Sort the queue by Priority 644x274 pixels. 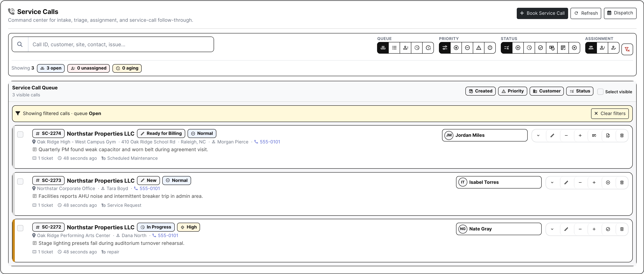(x=512, y=91)
